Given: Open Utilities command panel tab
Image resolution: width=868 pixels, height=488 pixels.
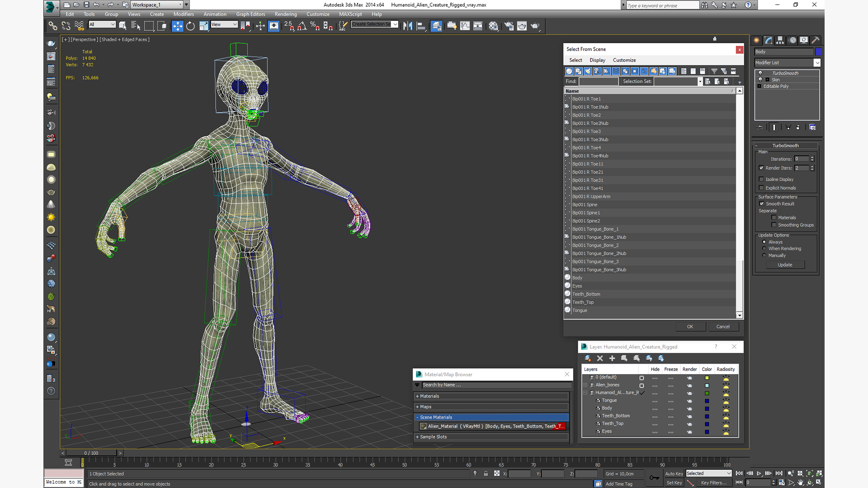Looking at the screenshot, I should (816, 40).
